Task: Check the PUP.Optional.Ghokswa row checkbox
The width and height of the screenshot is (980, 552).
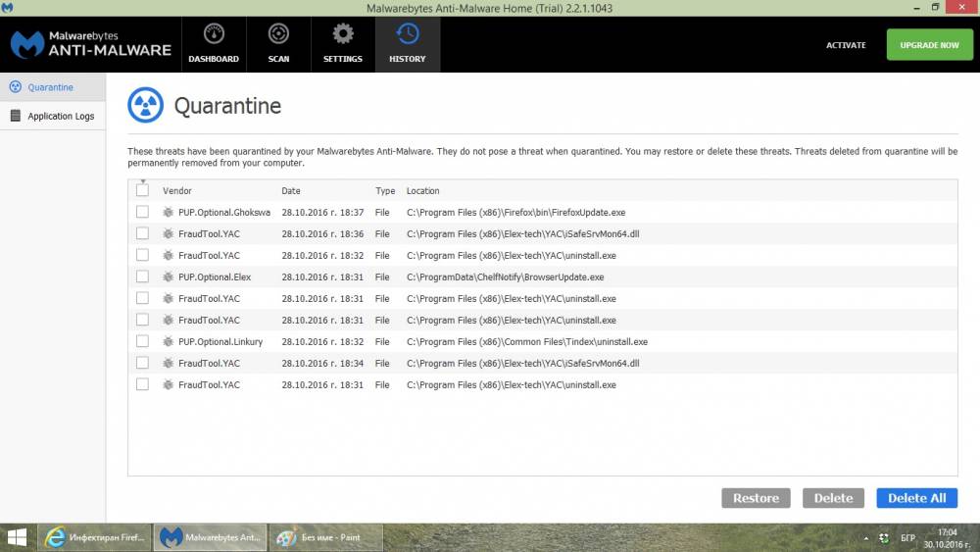Action: (142, 212)
